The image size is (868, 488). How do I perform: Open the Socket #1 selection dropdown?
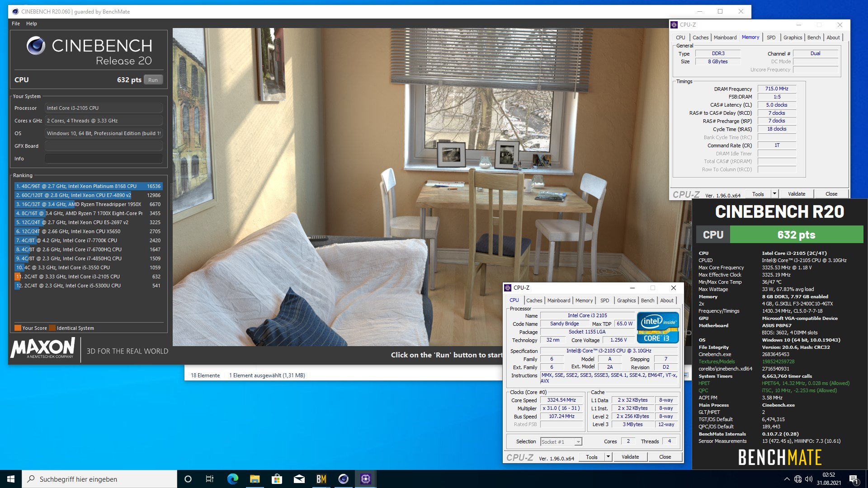point(561,441)
